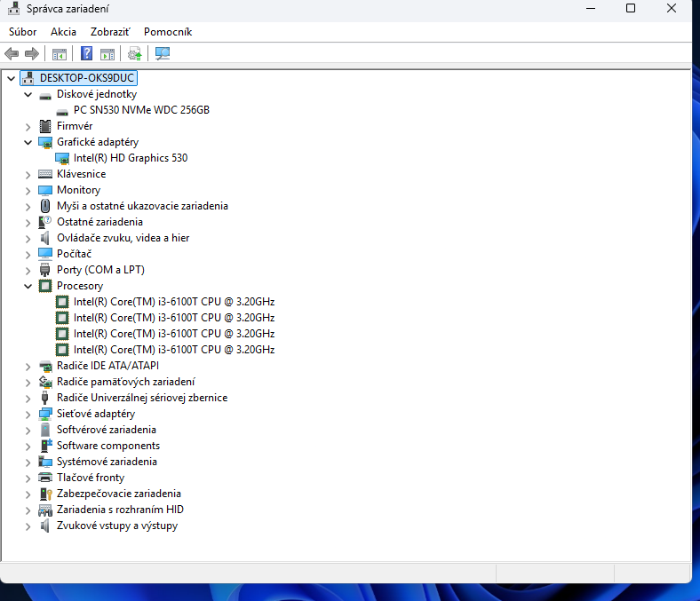Viewport: 700px width, 601px height.
Task: Select the Intel(R) HD Graphics 530 adapter
Action: click(x=130, y=158)
